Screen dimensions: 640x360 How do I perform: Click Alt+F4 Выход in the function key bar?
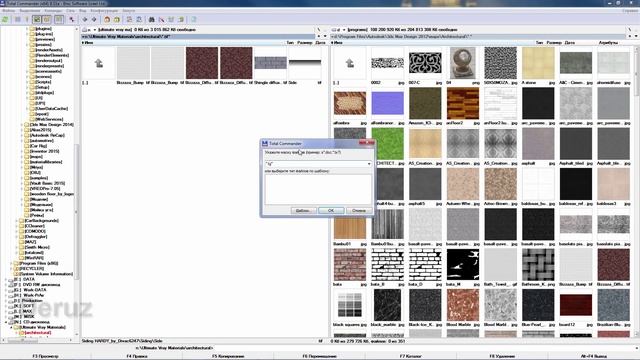[594, 356]
